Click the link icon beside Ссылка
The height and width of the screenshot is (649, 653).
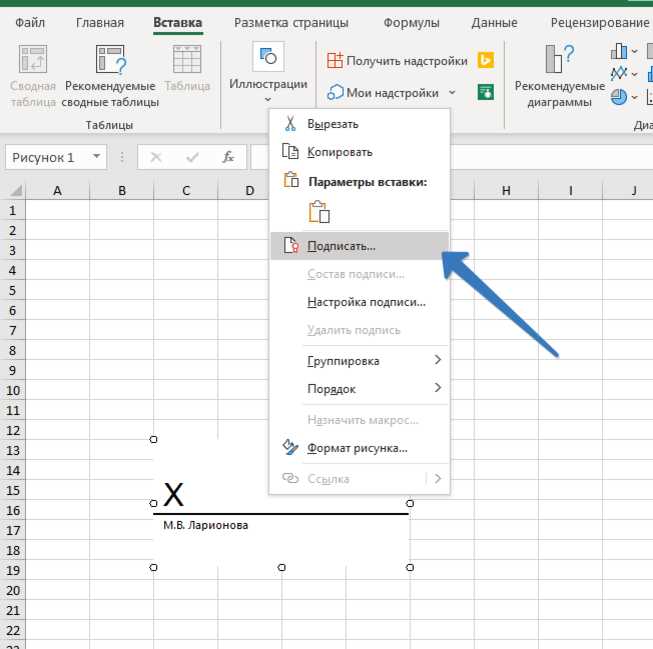click(x=290, y=478)
